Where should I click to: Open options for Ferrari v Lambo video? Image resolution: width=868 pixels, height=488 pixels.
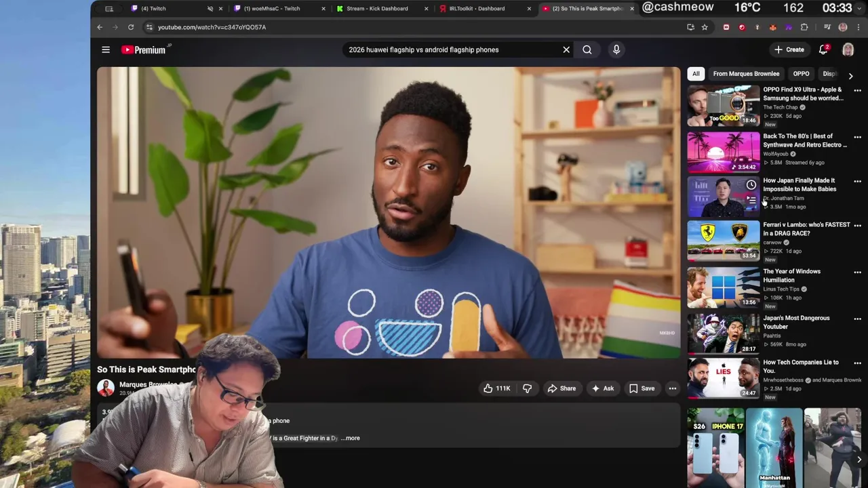click(x=857, y=226)
